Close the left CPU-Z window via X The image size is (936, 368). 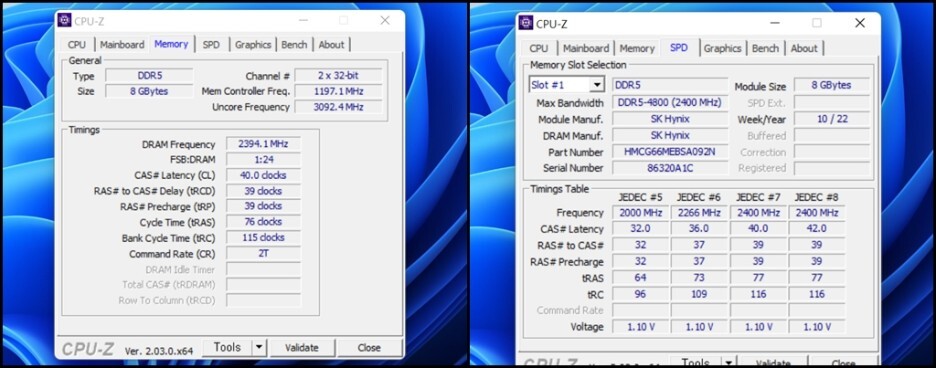click(x=385, y=20)
